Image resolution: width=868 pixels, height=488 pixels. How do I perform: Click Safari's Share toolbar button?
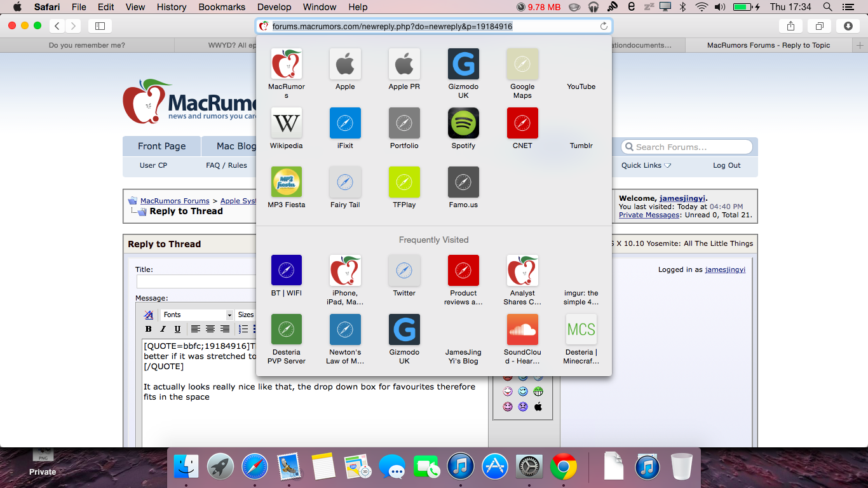(x=790, y=26)
